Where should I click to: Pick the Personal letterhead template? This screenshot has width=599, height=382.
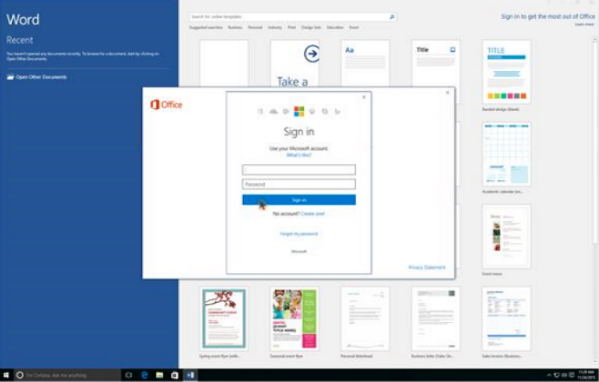(x=365, y=319)
